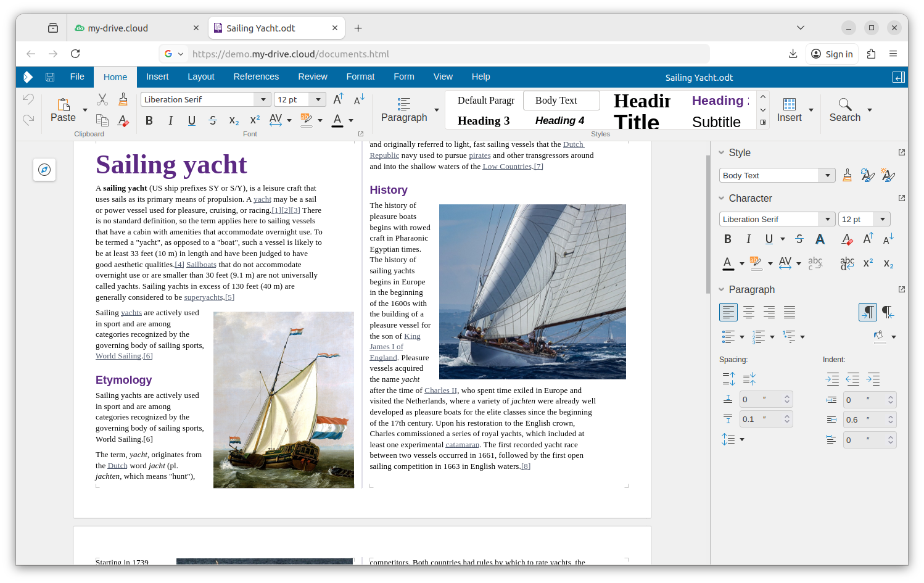Open the font name dropdown in ribbon
This screenshot has width=924, height=583.
pos(263,99)
